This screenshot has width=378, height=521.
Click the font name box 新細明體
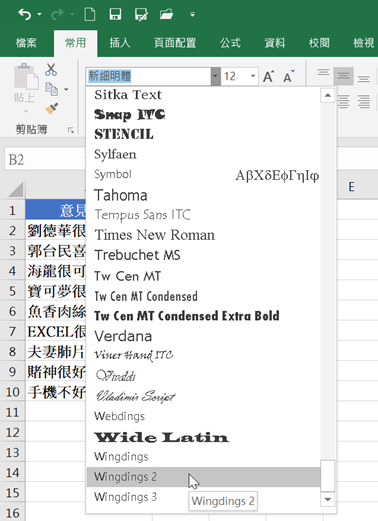[x=148, y=76]
